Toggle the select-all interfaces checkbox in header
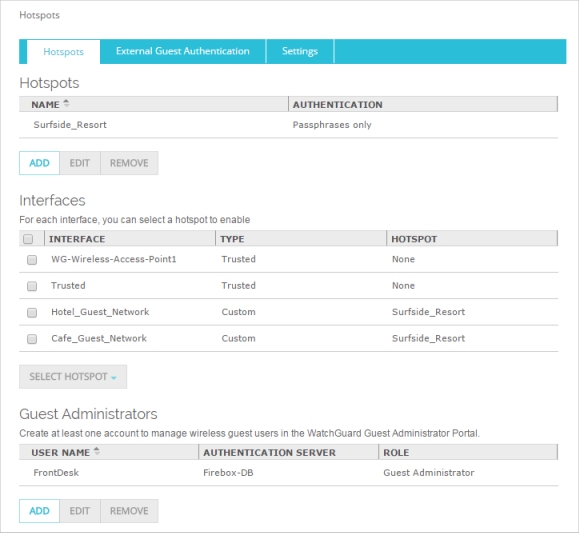The width and height of the screenshot is (579, 533). point(28,239)
